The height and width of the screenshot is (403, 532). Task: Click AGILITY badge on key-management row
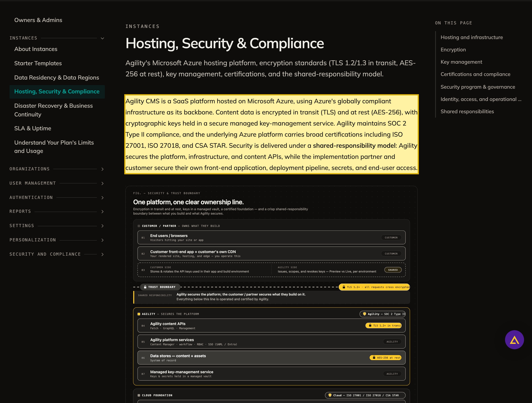point(392,374)
